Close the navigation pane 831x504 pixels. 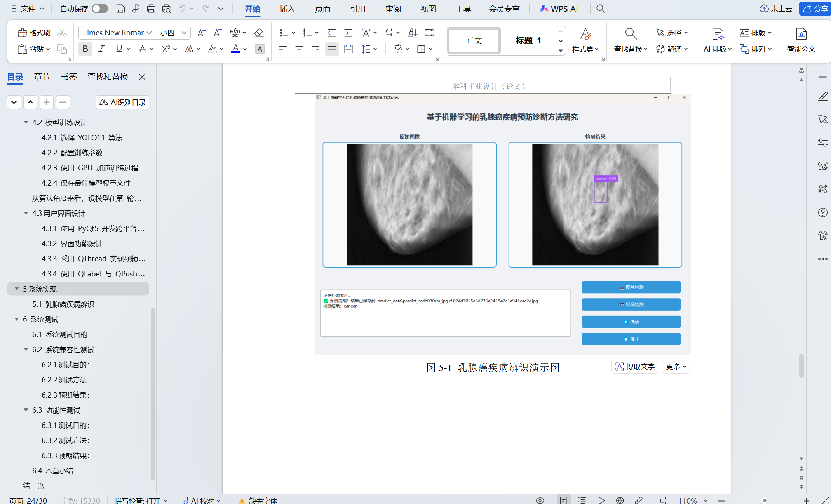click(x=142, y=77)
